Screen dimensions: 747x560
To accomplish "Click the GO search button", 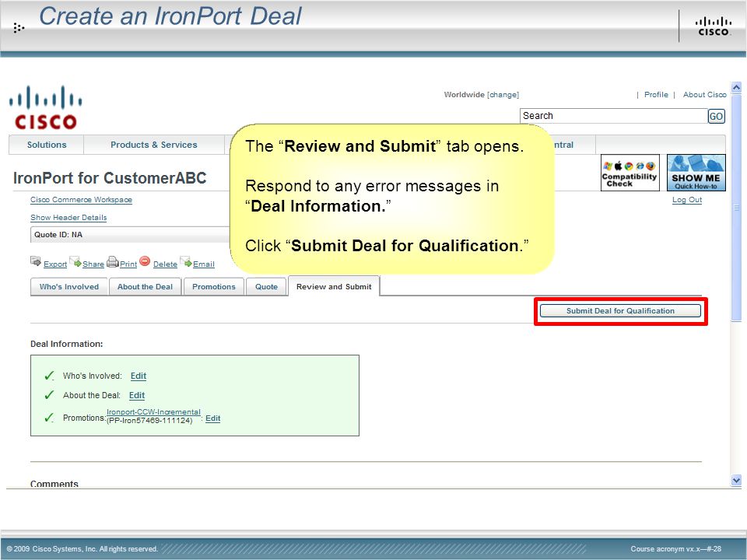I will pos(716,116).
